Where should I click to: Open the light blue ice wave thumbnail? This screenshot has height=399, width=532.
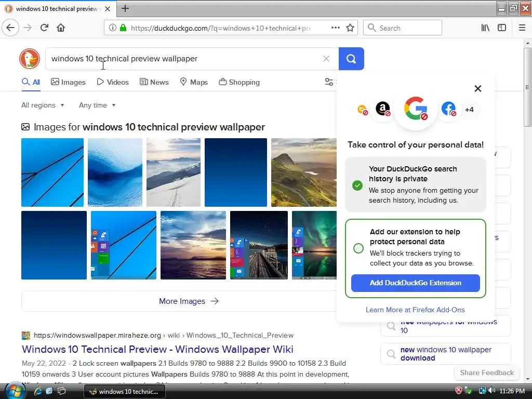[115, 172]
